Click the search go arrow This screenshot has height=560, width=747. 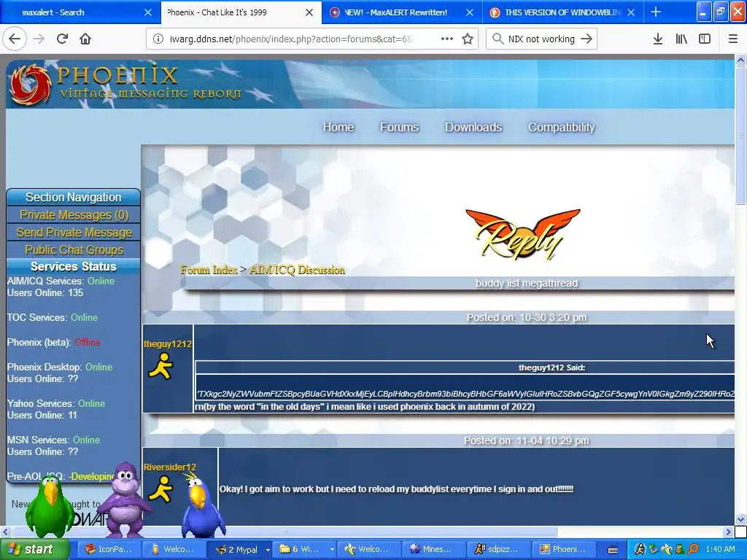587,39
